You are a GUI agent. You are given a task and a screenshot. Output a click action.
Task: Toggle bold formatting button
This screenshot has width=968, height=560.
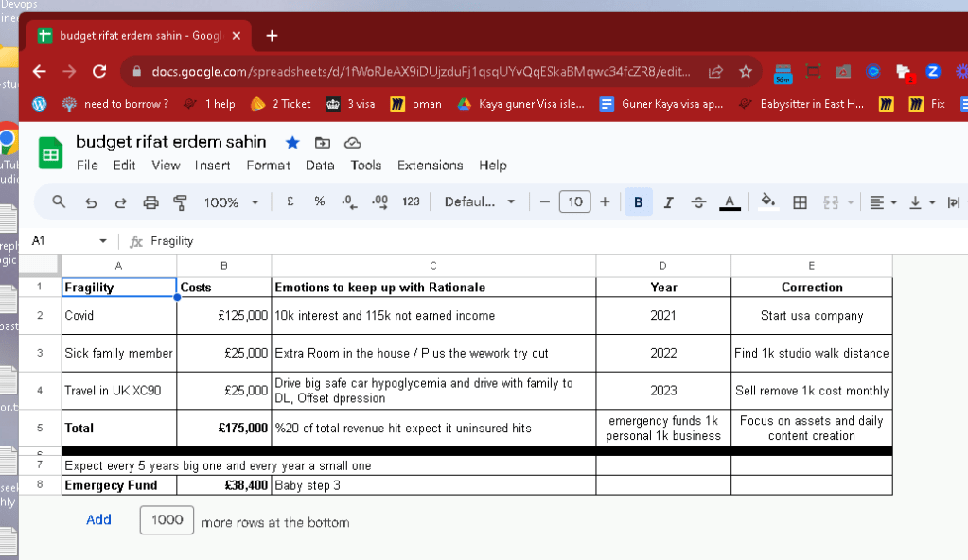pyautogui.click(x=639, y=202)
